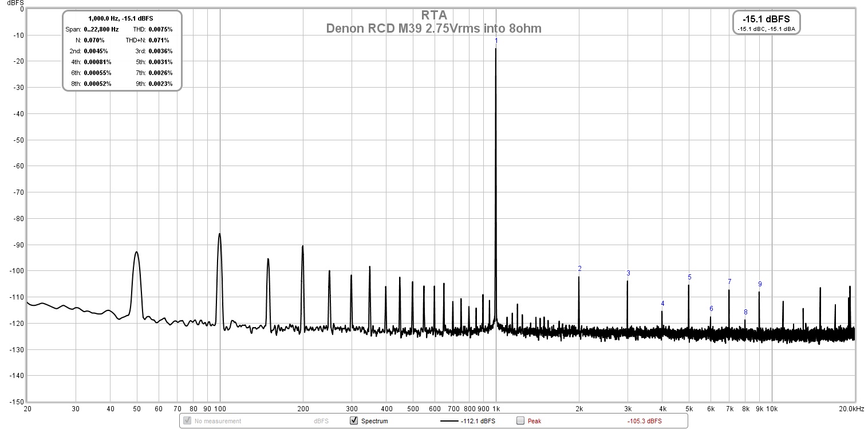Toggle the Spectrum trace checkbox
This screenshot has width=868, height=429.
coord(354,421)
